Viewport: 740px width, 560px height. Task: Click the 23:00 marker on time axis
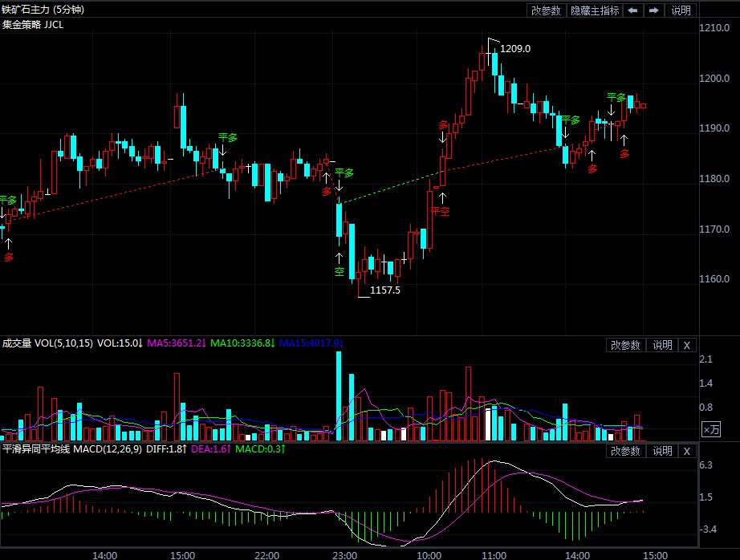click(344, 554)
